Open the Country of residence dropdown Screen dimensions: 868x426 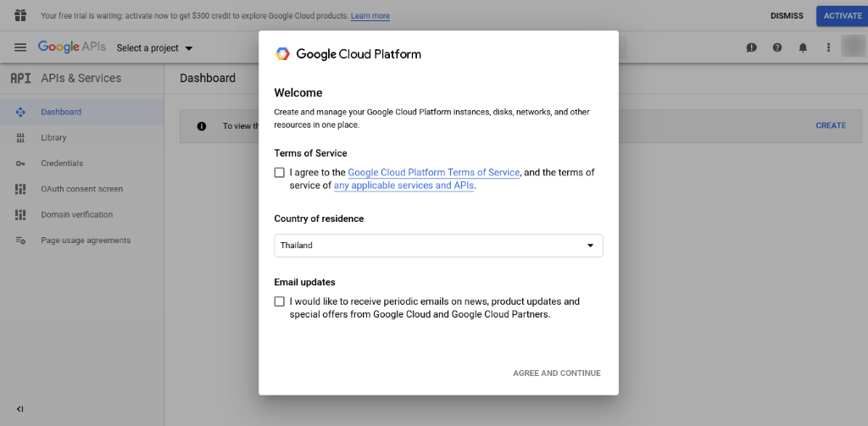click(x=438, y=246)
